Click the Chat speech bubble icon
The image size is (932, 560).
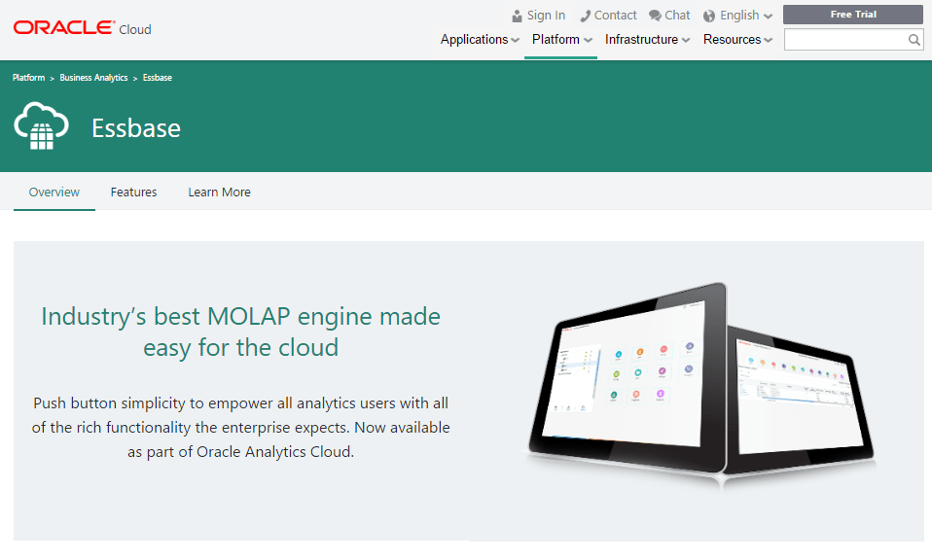655,16
